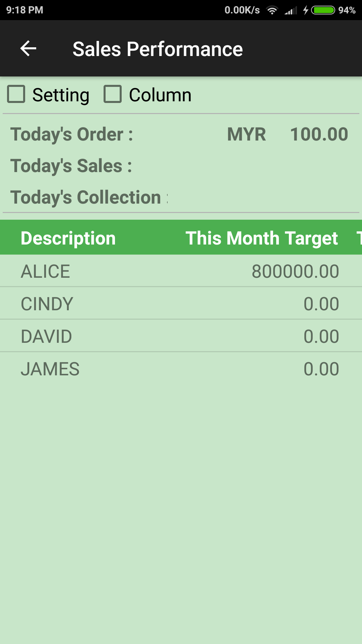
Task: Tap the charging bolt icon
Action: [306, 10]
